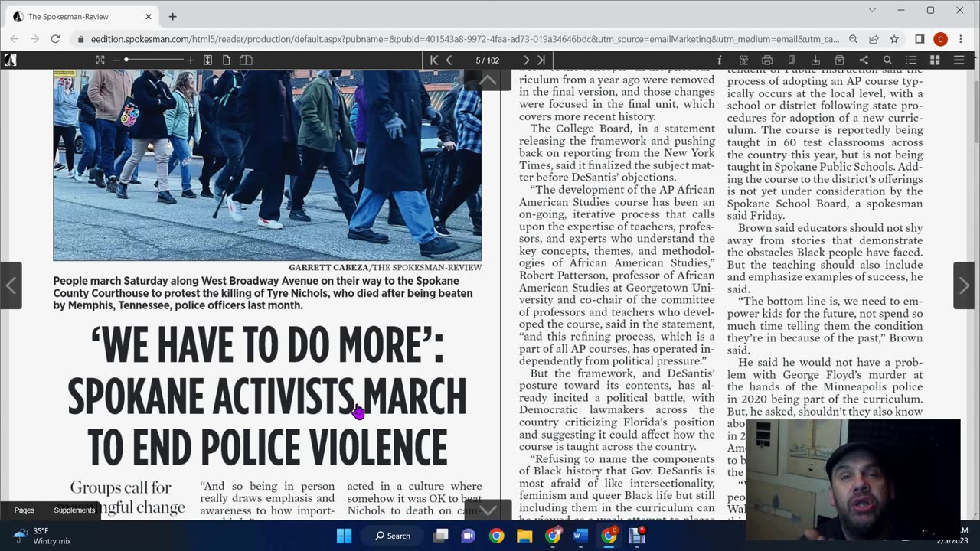This screenshot has height=551, width=980.
Task: Toggle the browser side panel
Action: pos(920,39)
